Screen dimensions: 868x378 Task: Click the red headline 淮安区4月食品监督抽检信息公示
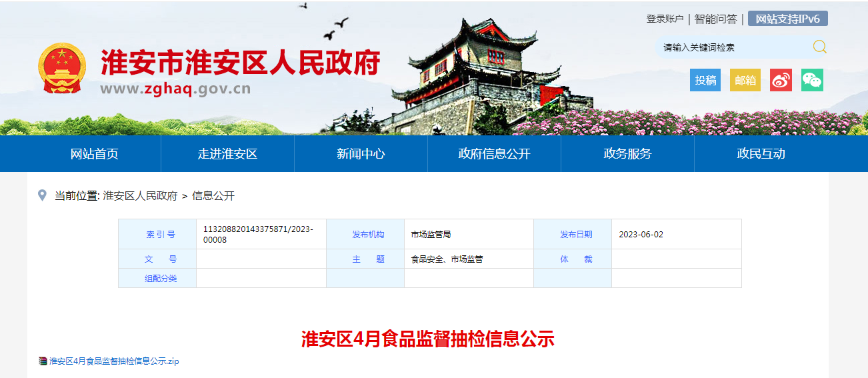click(x=428, y=339)
